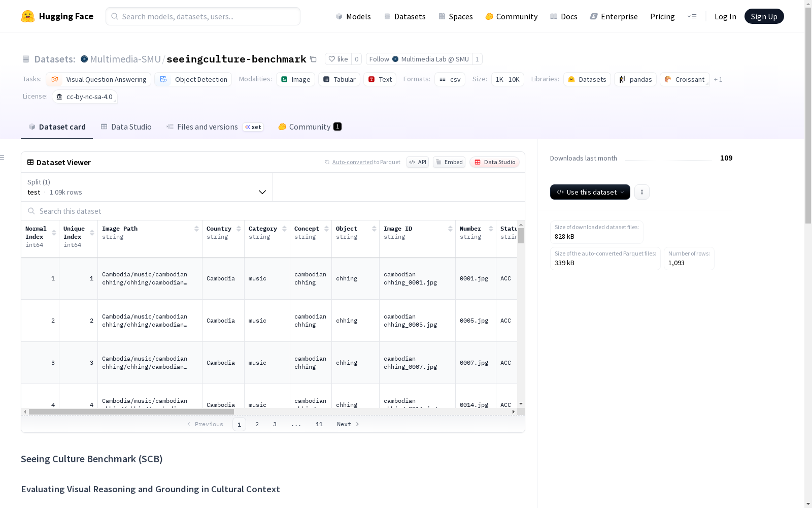Click the 1K - 10K size tag

pyautogui.click(x=507, y=79)
